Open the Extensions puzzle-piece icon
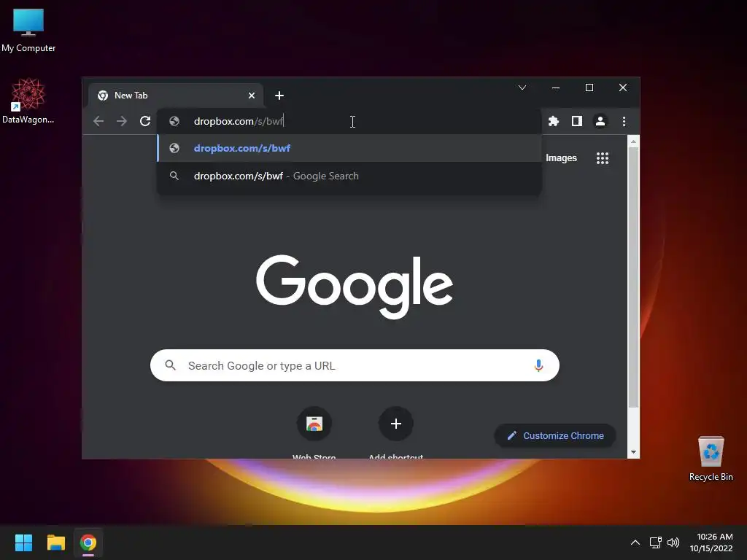The height and width of the screenshot is (560, 747). pyautogui.click(x=554, y=122)
